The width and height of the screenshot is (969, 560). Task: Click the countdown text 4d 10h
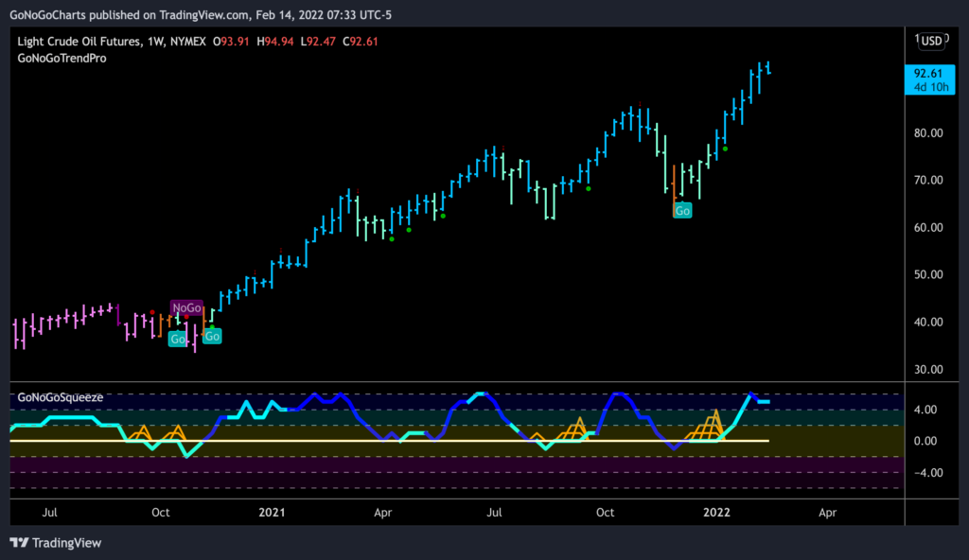(x=931, y=87)
